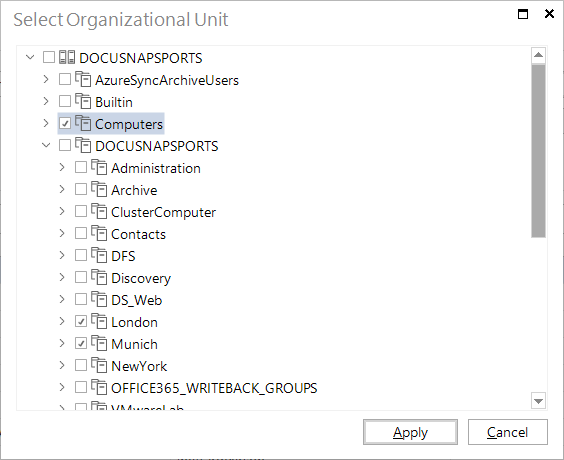Select the ClusterComputer tree row label
Screen dimensions: 564x460
tap(163, 212)
